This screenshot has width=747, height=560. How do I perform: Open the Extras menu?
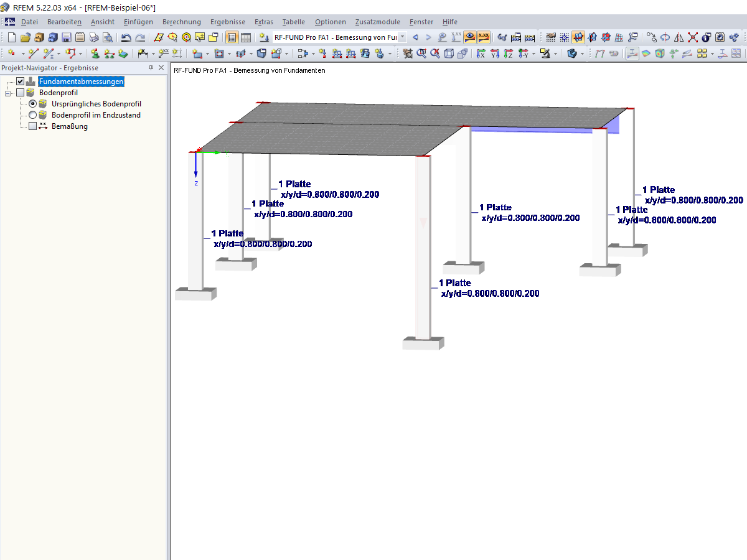coord(264,22)
